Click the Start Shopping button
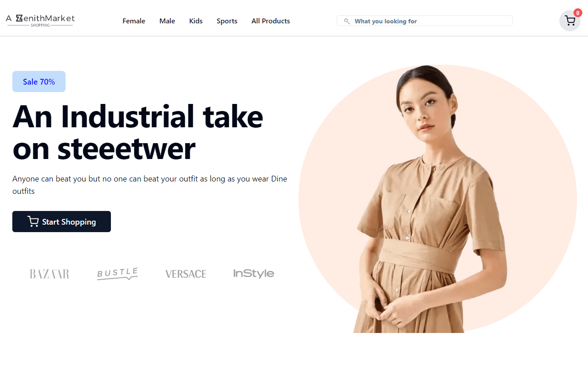 pos(62,222)
